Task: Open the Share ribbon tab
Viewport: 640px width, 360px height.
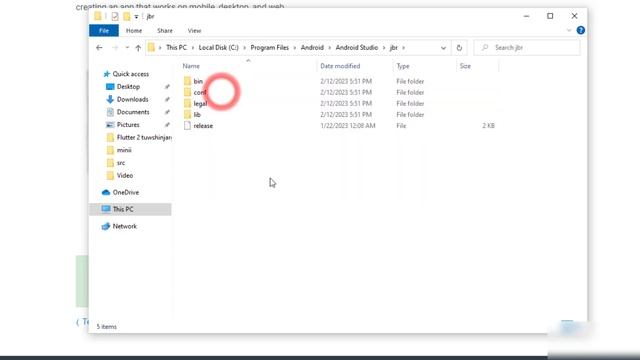Action: tap(165, 31)
